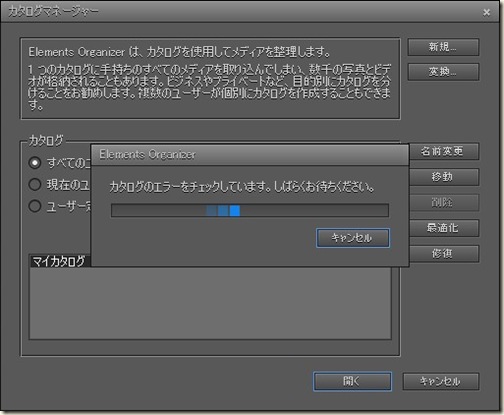Click the 移動 button
Image resolution: width=504 pixels, height=415 pixels.
click(x=444, y=177)
